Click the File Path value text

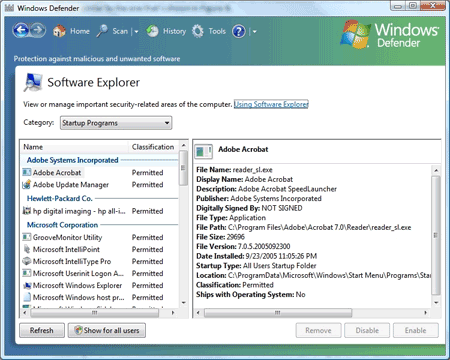click(319, 227)
